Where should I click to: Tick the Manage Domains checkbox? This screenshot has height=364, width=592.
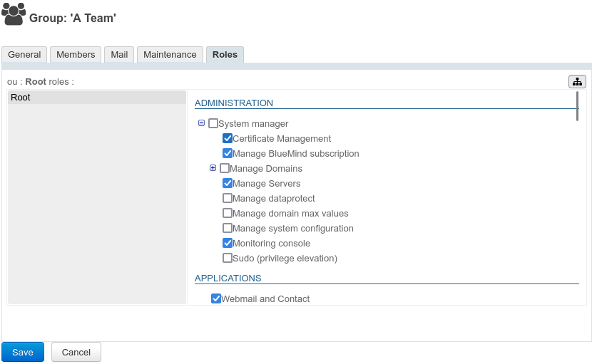tap(225, 168)
